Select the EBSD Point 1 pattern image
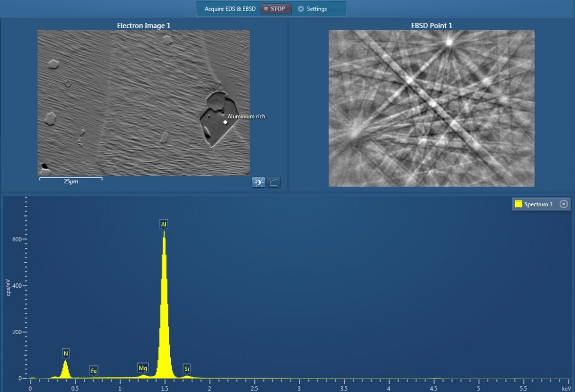 tap(431, 108)
